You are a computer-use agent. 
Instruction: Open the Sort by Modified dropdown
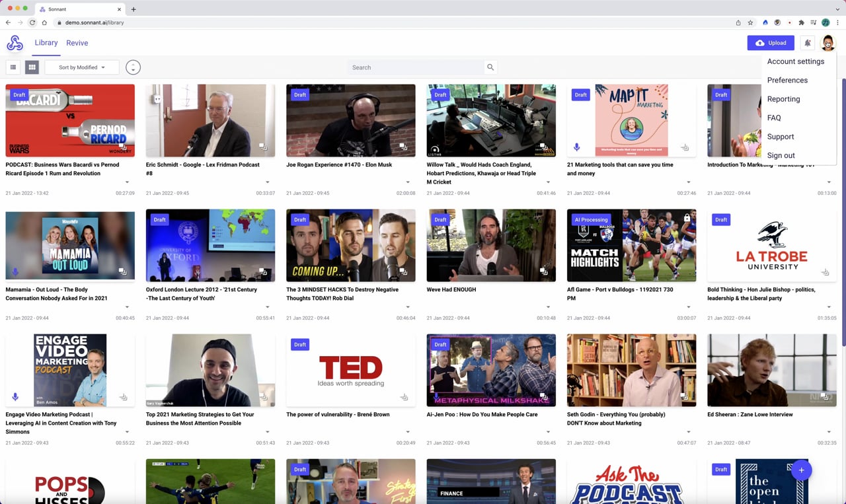pos(82,67)
